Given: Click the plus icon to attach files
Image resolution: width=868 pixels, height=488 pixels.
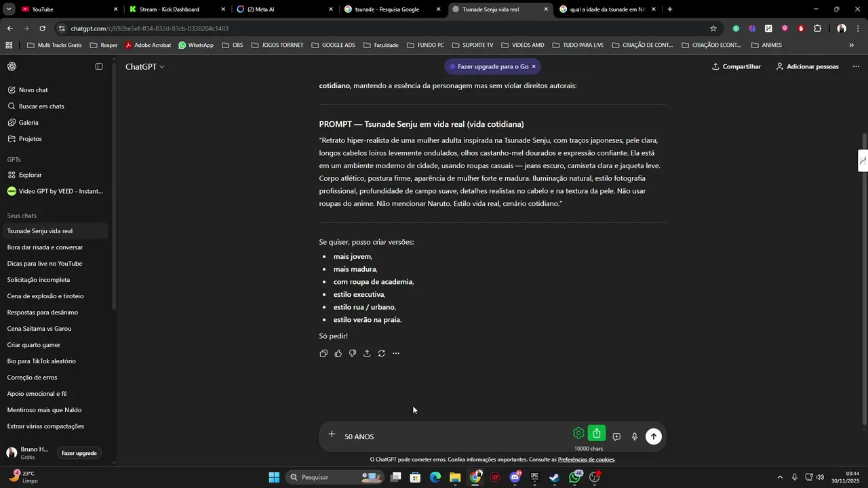Looking at the screenshot, I should pyautogui.click(x=332, y=434).
